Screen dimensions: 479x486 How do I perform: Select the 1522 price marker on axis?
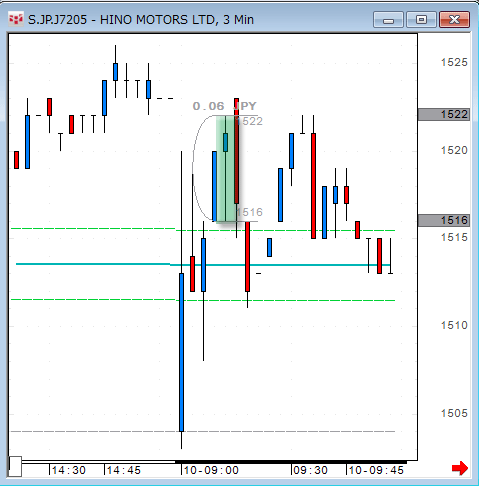coord(444,114)
